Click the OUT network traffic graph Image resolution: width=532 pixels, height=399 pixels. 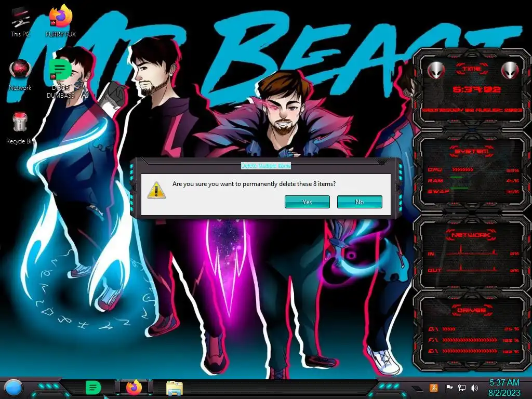(x=472, y=268)
